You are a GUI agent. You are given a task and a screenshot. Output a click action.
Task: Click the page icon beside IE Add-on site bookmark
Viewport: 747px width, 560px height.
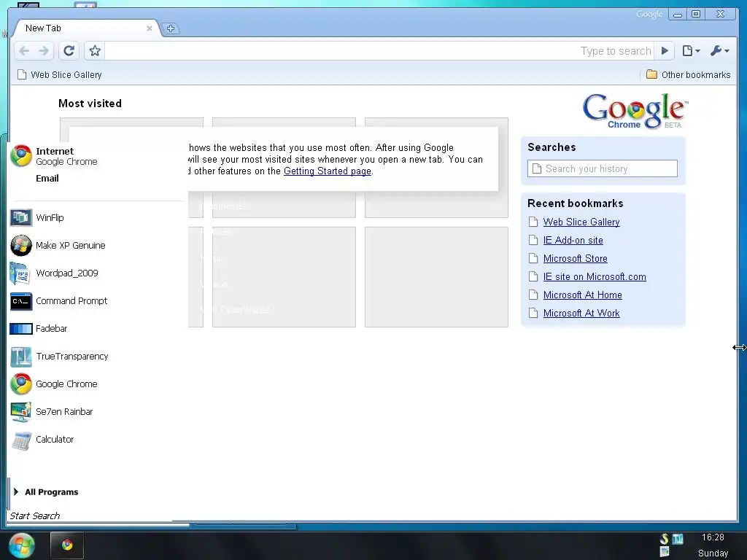tap(533, 241)
